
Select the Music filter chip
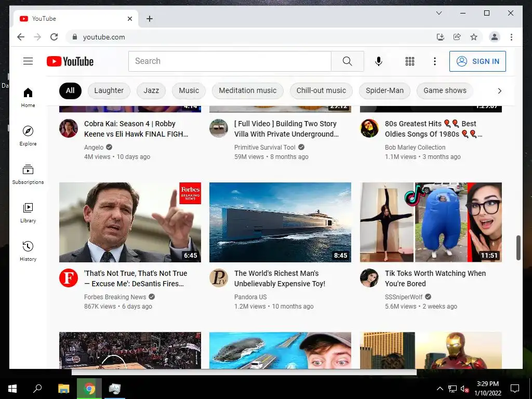[189, 90]
